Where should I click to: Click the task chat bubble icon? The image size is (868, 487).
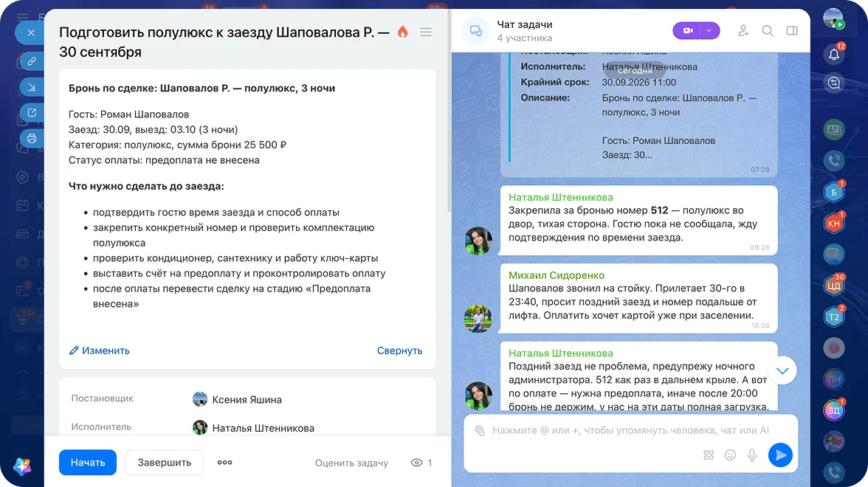pos(476,31)
